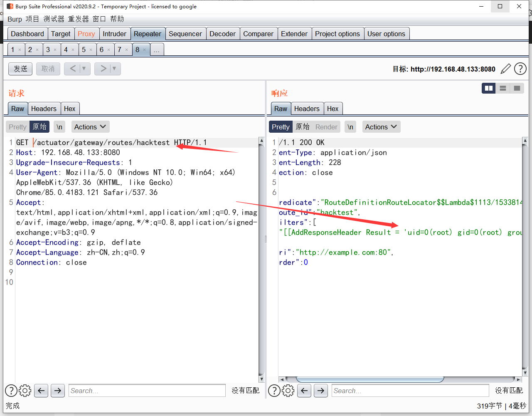Switch response to Render view
532x416 pixels.
tap(326, 127)
